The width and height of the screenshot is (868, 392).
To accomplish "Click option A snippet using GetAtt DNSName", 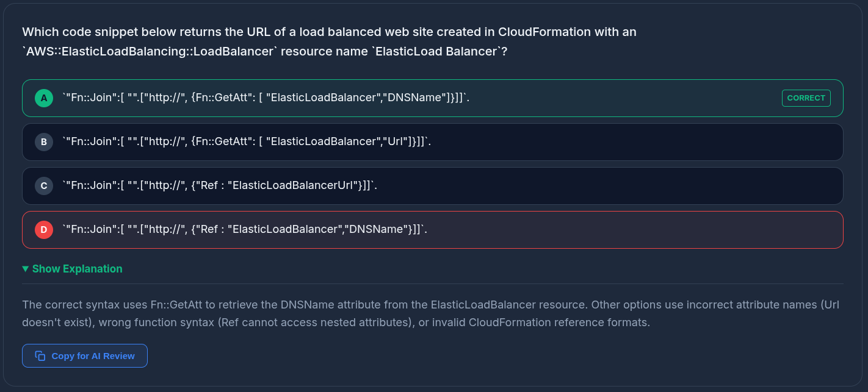I will point(266,98).
